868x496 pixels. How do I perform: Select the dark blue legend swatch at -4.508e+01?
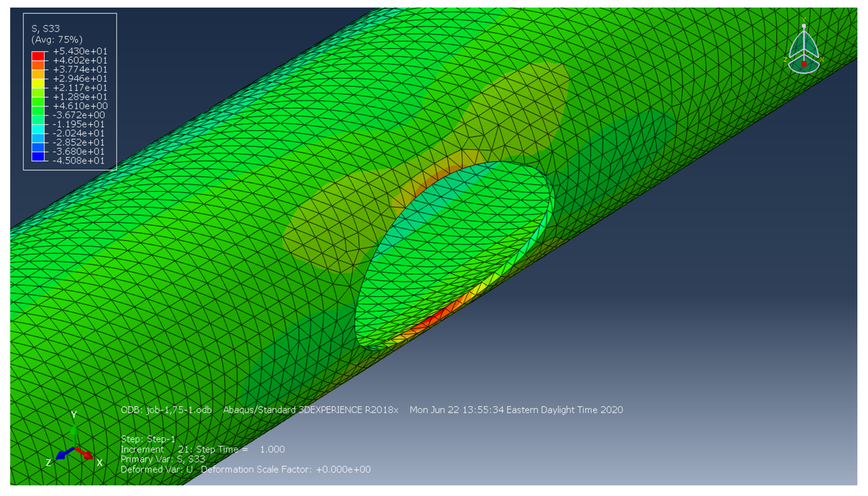tap(38, 156)
